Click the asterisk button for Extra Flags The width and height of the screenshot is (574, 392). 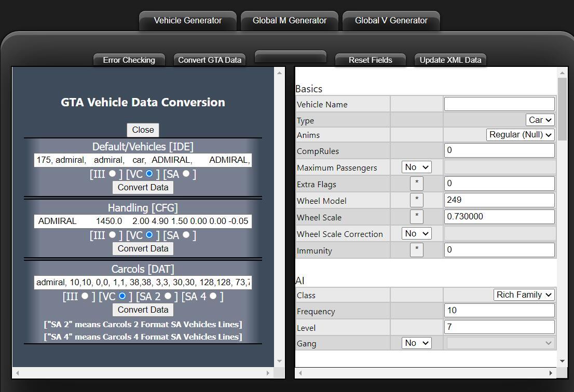417,184
